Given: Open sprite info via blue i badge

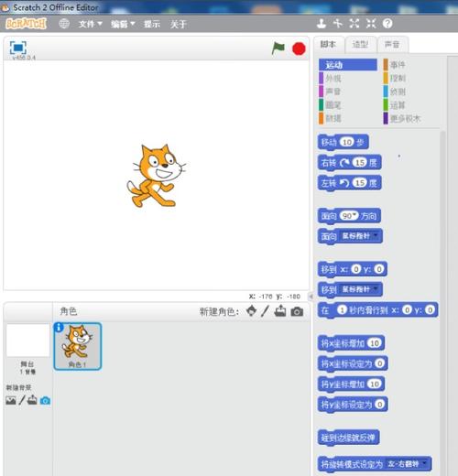Looking at the screenshot, I should pos(59,328).
